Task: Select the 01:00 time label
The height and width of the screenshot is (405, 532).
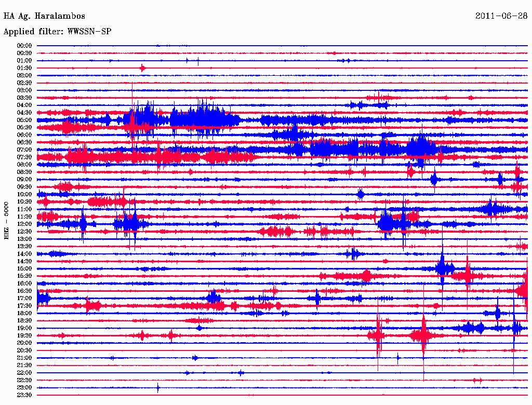Action: point(24,61)
